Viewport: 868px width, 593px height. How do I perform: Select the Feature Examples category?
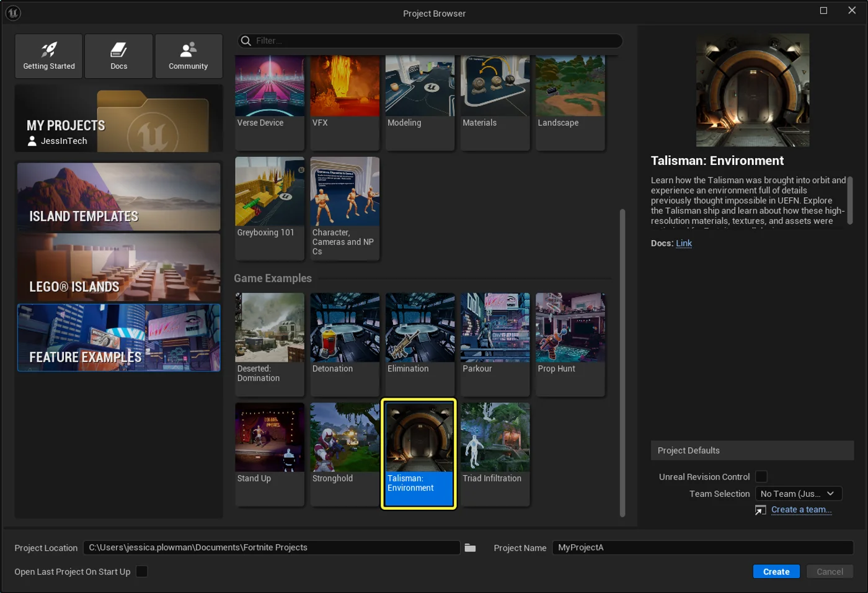[x=118, y=337]
